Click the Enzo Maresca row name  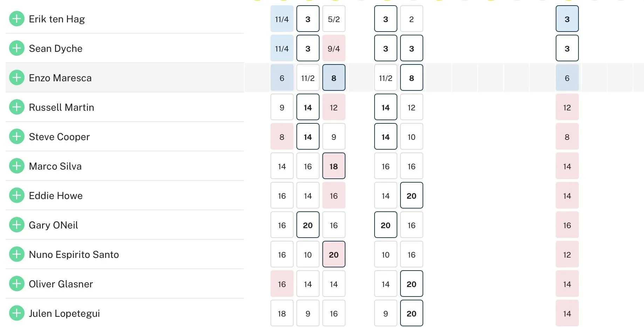point(60,78)
